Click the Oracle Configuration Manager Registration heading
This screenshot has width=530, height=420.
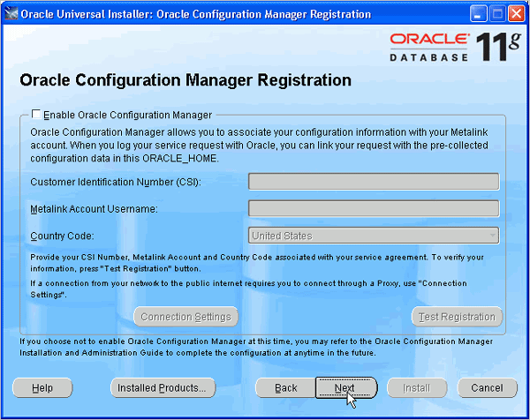185,80
